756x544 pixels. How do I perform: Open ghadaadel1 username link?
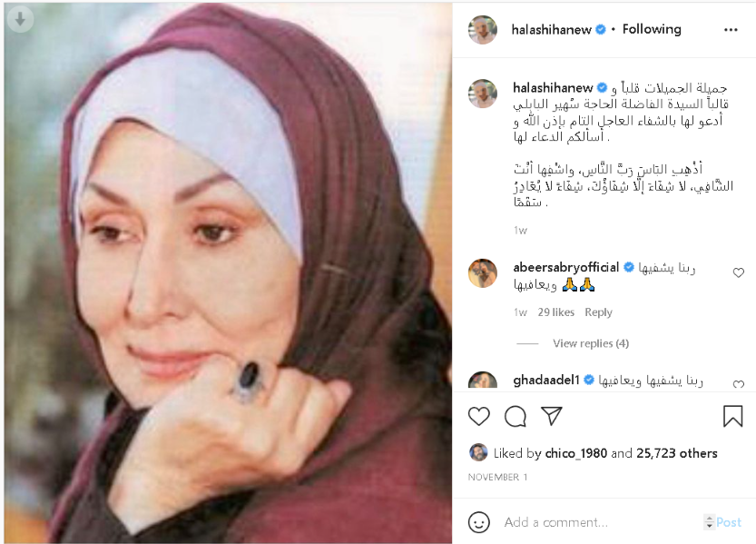pyautogui.click(x=546, y=381)
